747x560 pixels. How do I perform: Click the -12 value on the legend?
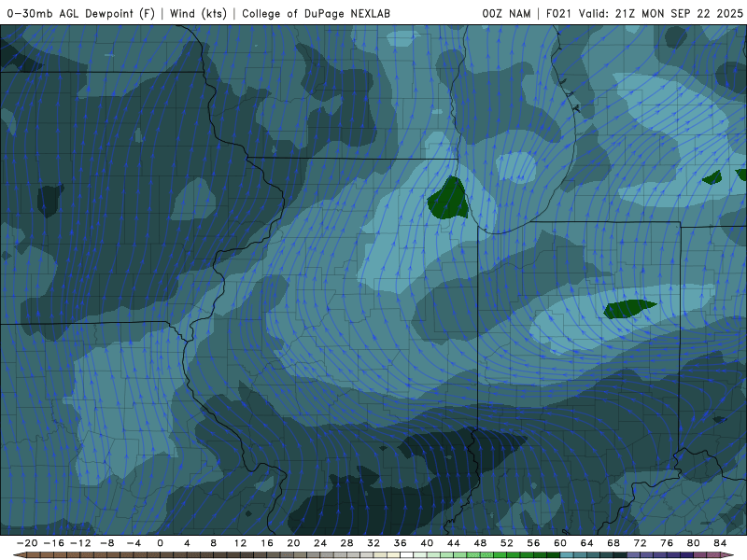(80, 543)
